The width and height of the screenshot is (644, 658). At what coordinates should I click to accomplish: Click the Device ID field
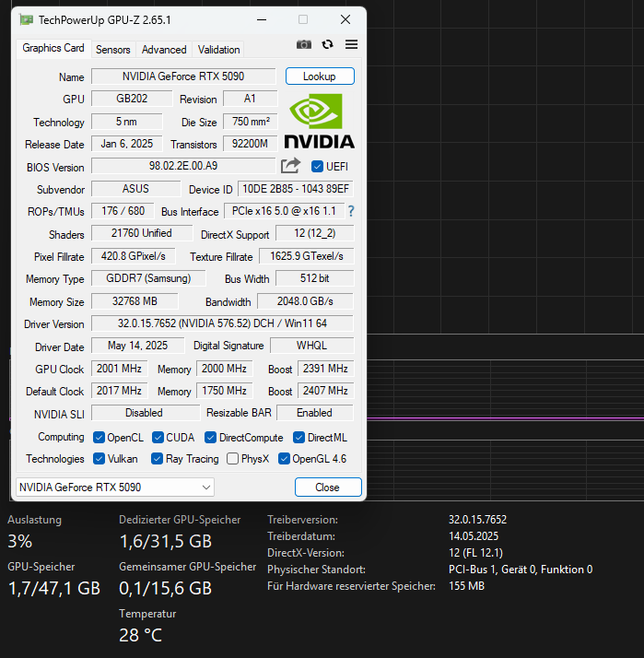(x=296, y=189)
